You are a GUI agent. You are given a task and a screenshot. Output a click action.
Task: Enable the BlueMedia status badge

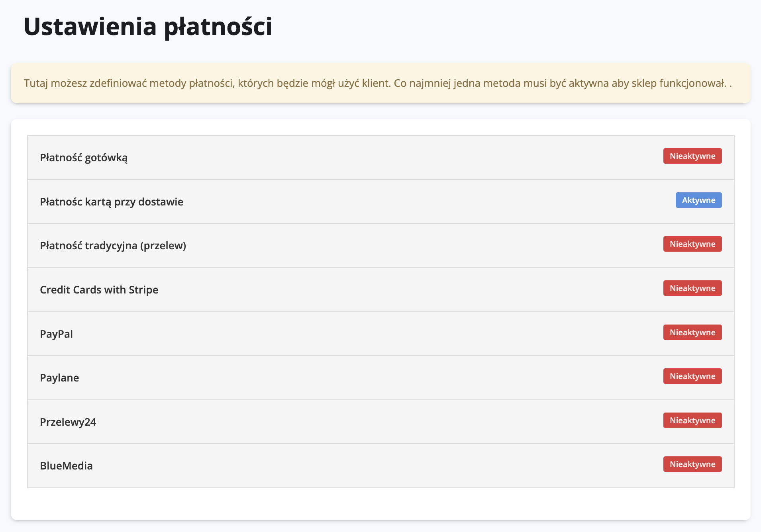coord(692,464)
